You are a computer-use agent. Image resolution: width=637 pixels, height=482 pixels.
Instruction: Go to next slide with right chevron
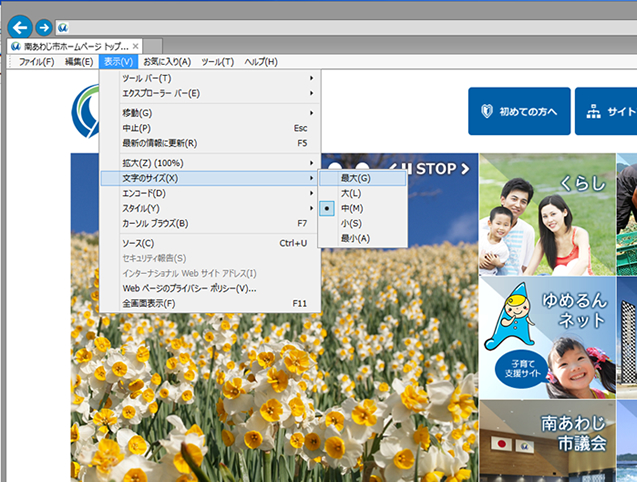click(465, 169)
